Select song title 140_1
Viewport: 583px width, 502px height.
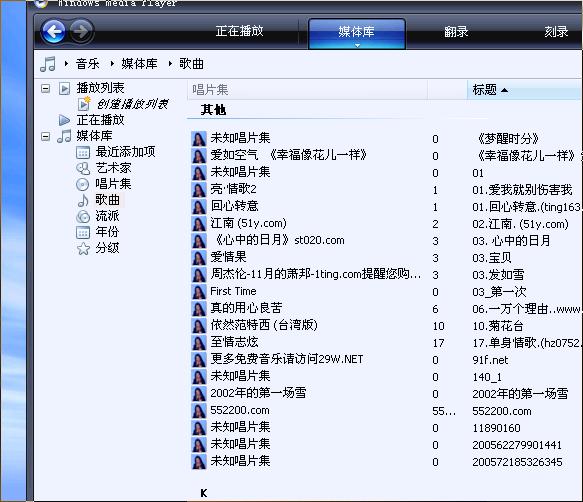click(487, 377)
